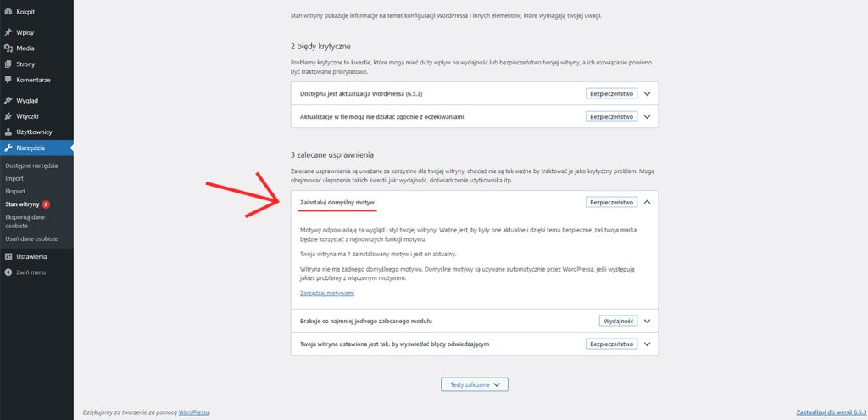Viewport: 868px width, 420px height.
Task: Collapse the Zainstaluj domyślny motyw section
Action: [x=647, y=202]
